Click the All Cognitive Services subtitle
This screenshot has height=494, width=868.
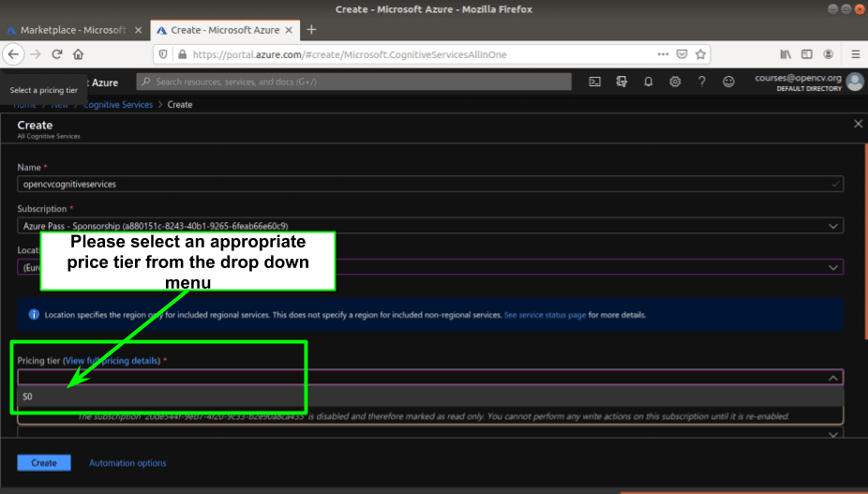pyautogui.click(x=49, y=136)
